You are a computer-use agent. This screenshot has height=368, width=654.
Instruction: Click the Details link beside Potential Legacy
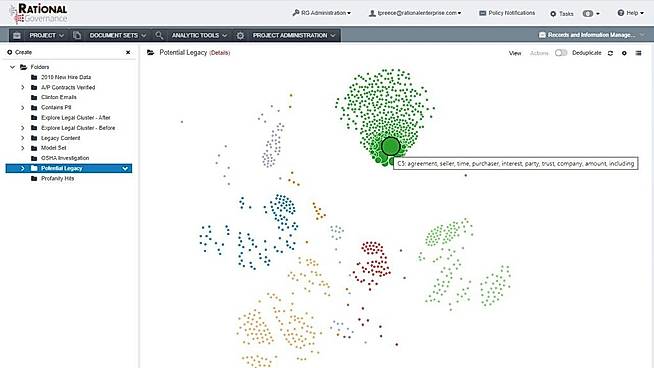point(219,53)
